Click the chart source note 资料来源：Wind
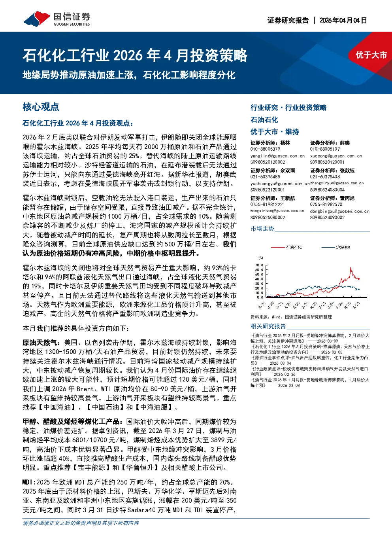This screenshot has height=555, width=392. [291, 317]
